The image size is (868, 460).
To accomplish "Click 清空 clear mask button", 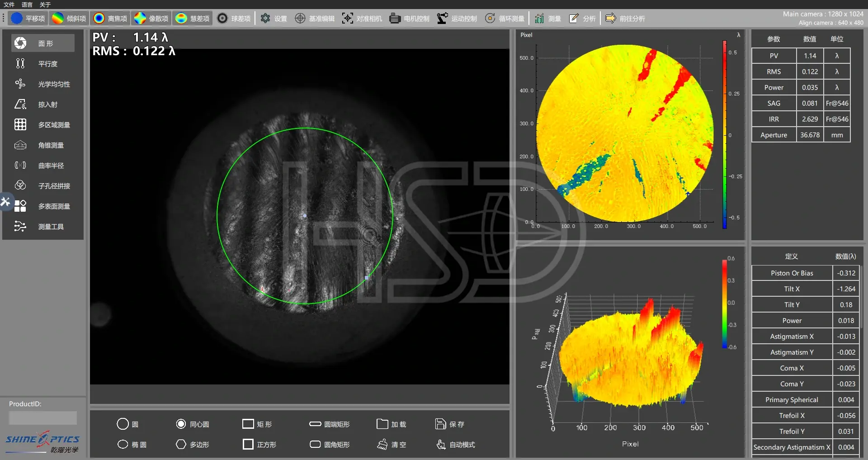I will tap(392, 445).
